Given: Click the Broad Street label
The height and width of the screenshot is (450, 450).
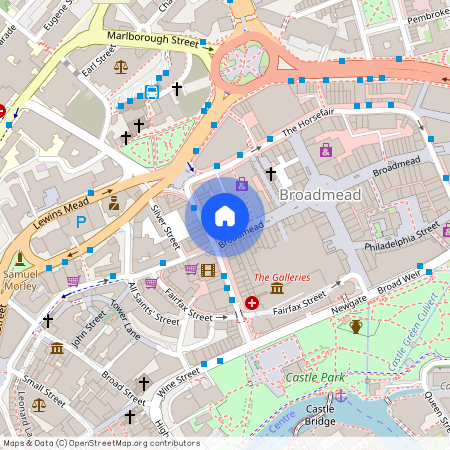Looking at the screenshot, I should point(123,388).
